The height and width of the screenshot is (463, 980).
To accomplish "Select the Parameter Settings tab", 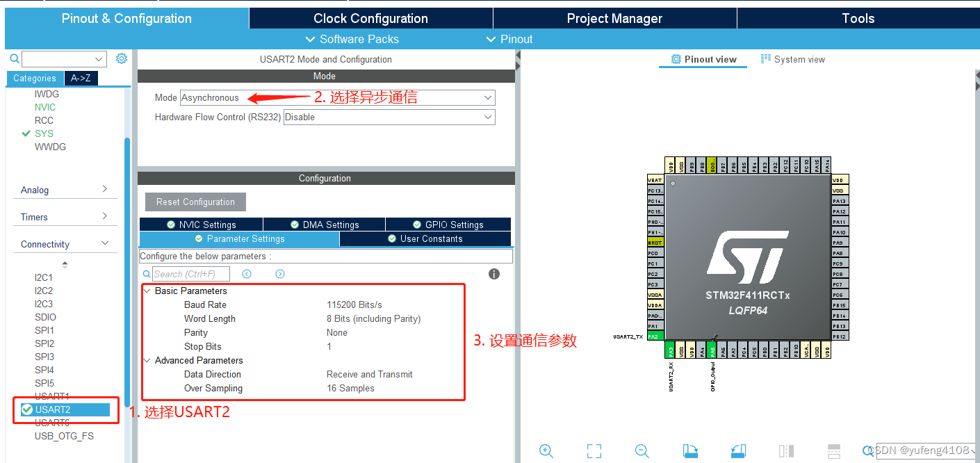I will pos(239,238).
